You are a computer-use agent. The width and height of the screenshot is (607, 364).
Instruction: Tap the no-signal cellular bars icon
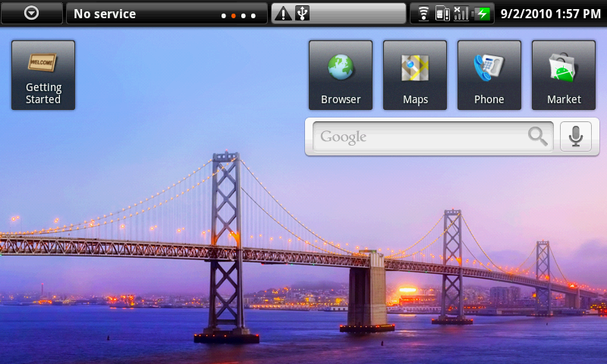coord(461,14)
